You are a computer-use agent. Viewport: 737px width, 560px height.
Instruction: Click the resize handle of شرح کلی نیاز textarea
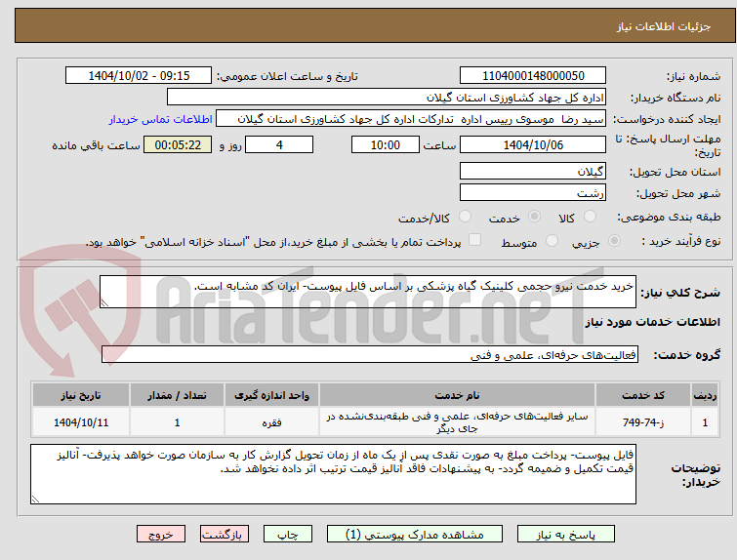click(x=104, y=303)
